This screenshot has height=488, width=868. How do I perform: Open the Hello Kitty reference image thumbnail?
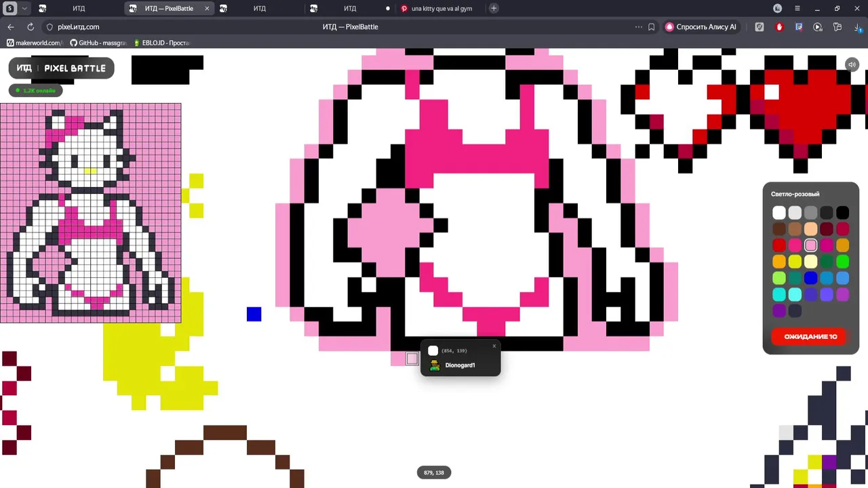pyautogui.click(x=91, y=213)
